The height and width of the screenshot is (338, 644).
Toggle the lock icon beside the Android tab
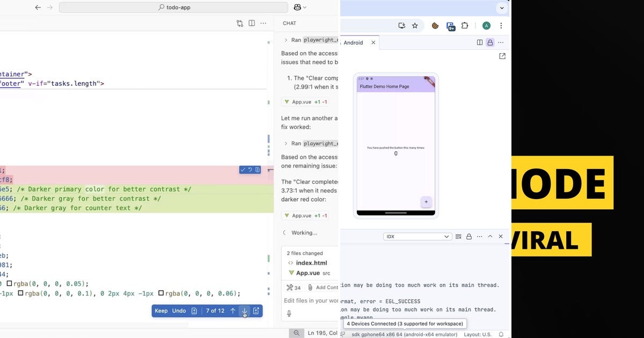coord(490,42)
